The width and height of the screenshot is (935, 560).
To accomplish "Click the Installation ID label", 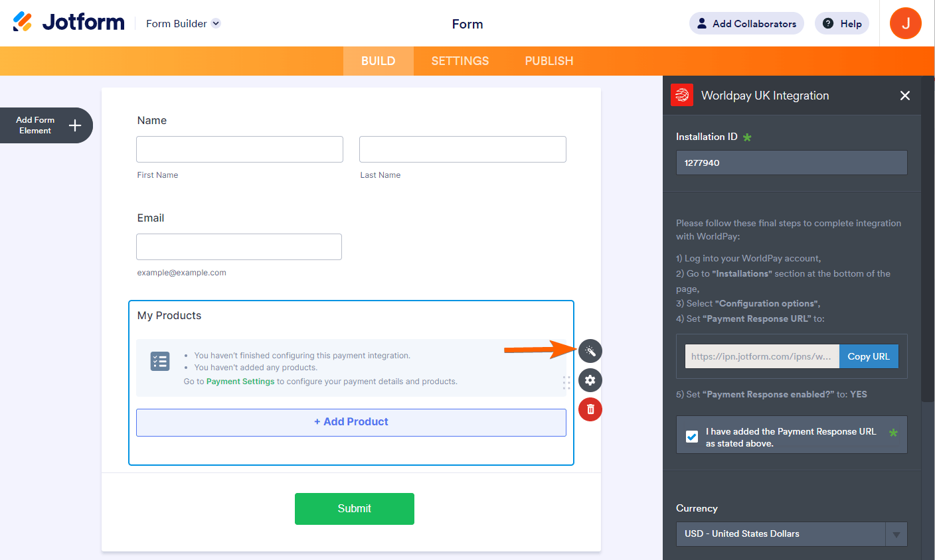I will click(x=707, y=137).
